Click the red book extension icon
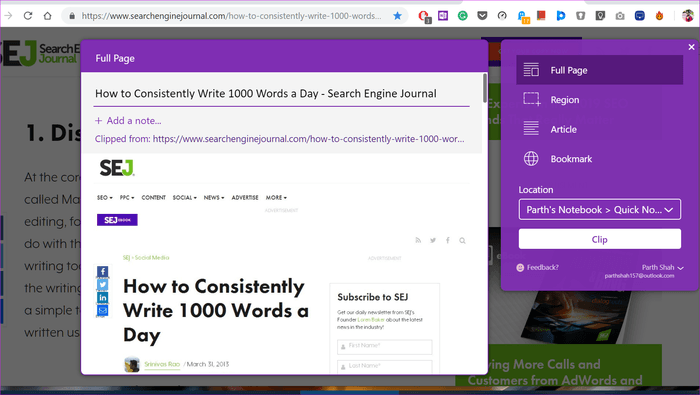 click(541, 16)
